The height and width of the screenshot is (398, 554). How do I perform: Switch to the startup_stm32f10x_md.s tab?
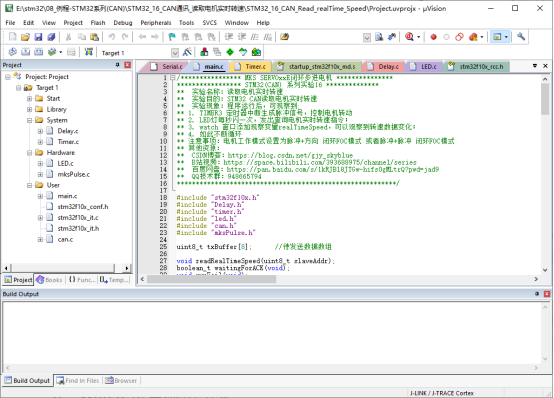[x=317, y=66]
